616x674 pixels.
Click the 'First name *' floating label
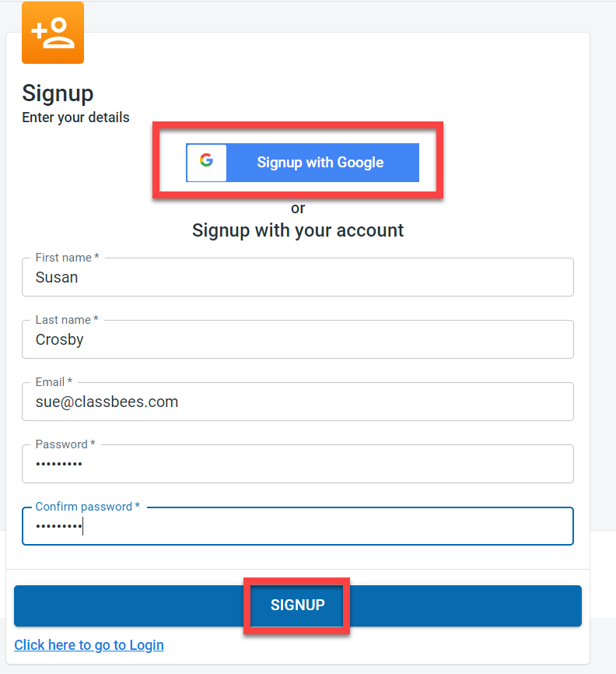67,258
